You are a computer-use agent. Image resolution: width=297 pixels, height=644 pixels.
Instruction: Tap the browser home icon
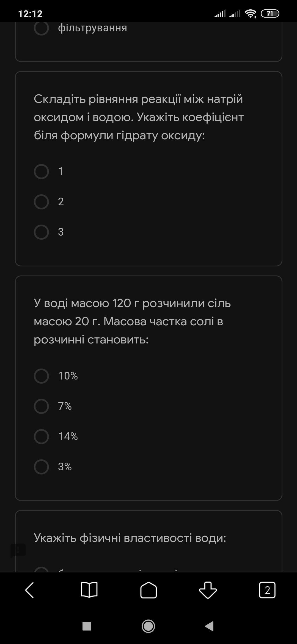coord(148,590)
